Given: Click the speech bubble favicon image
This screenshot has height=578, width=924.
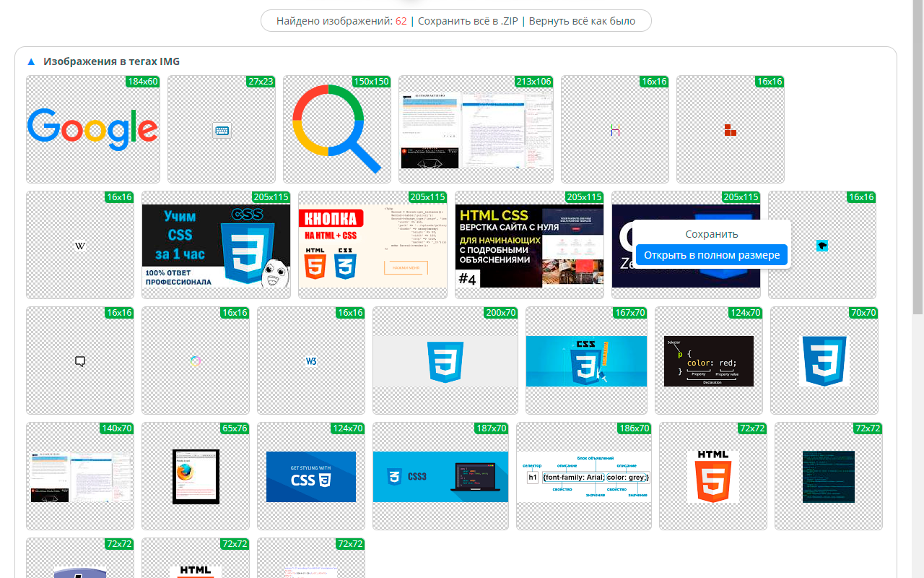Looking at the screenshot, I should point(80,361).
